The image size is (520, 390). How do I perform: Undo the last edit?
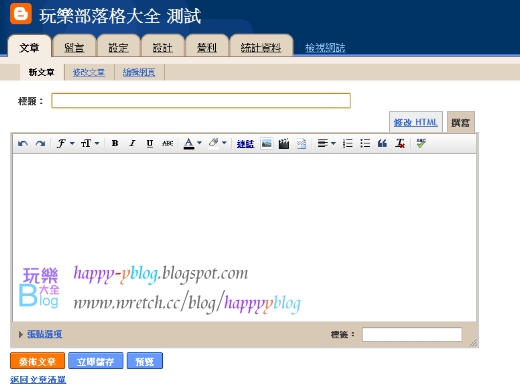23,143
